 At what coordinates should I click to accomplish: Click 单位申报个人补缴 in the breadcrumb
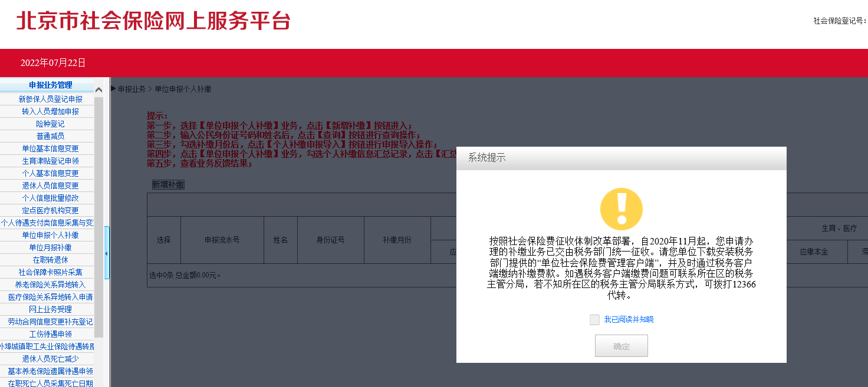(x=183, y=89)
